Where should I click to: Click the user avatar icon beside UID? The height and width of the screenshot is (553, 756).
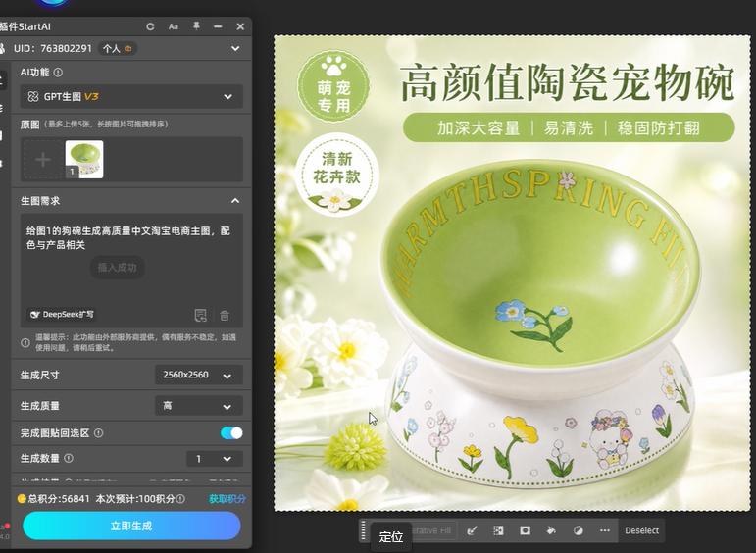pos(2,48)
